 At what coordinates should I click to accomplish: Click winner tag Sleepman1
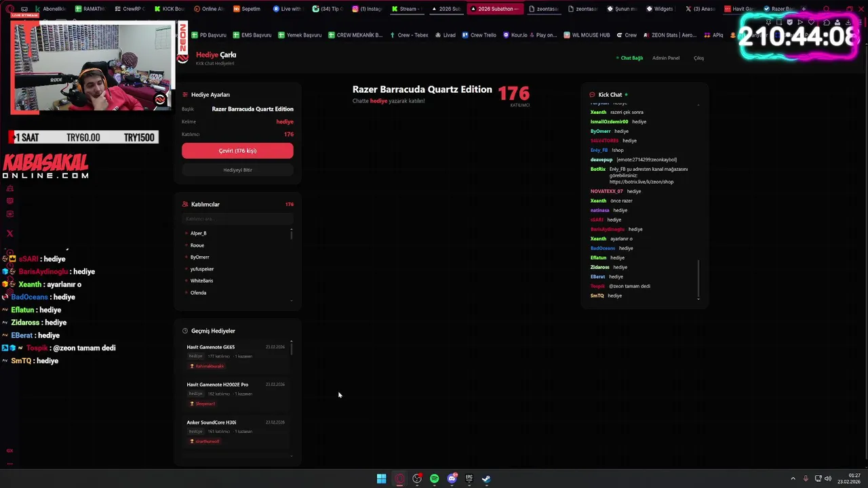(x=202, y=403)
